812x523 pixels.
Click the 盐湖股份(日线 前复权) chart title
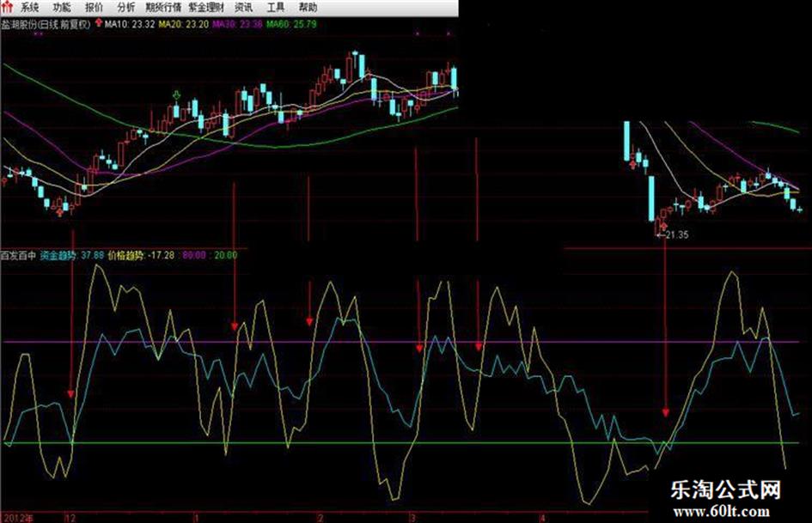(x=46, y=24)
